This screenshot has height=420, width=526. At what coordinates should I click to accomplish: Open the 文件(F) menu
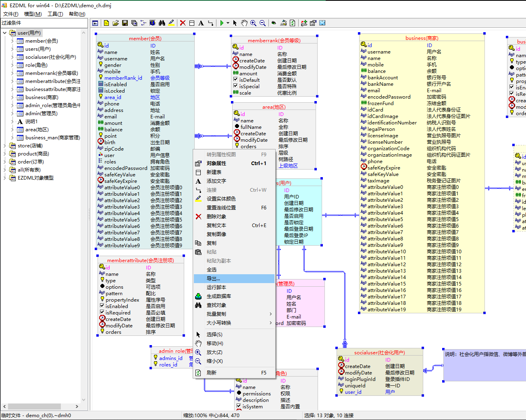(x=11, y=14)
